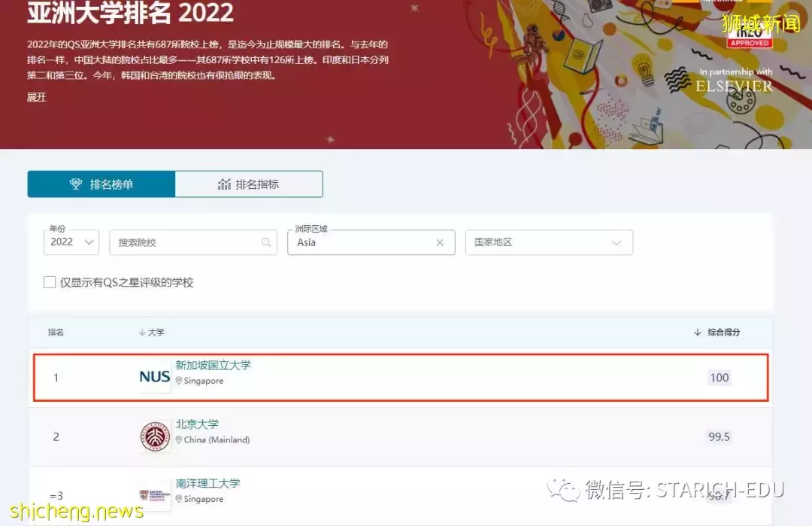The width and height of the screenshot is (812, 526).
Task: Expand the description via 展开 link
Action: point(36,97)
